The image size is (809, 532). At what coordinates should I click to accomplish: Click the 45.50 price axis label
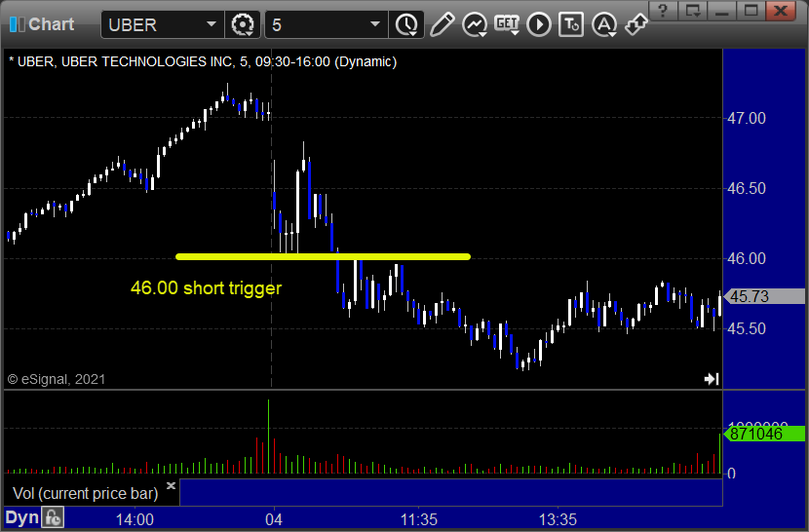(746, 328)
